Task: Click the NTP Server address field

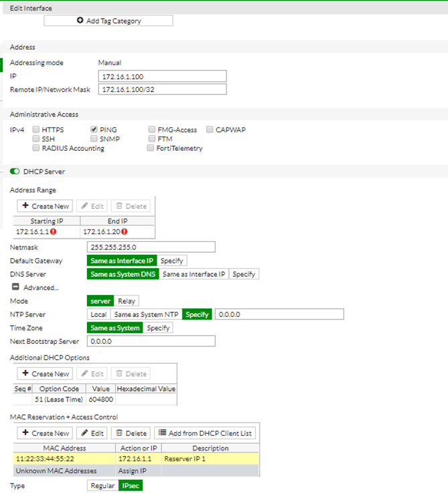Action: [279, 314]
